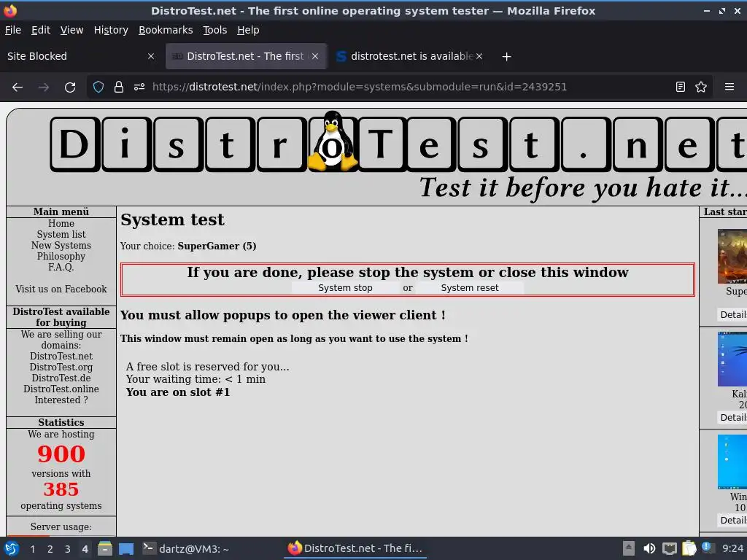Viewport: 747px width, 560px height.
Task: Click Details button under Kali
Action: 732,418
